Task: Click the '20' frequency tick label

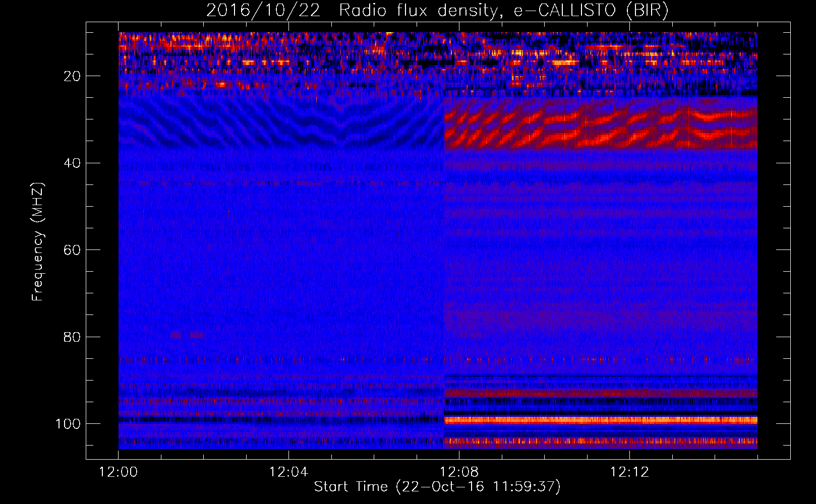Action: coord(72,76)
